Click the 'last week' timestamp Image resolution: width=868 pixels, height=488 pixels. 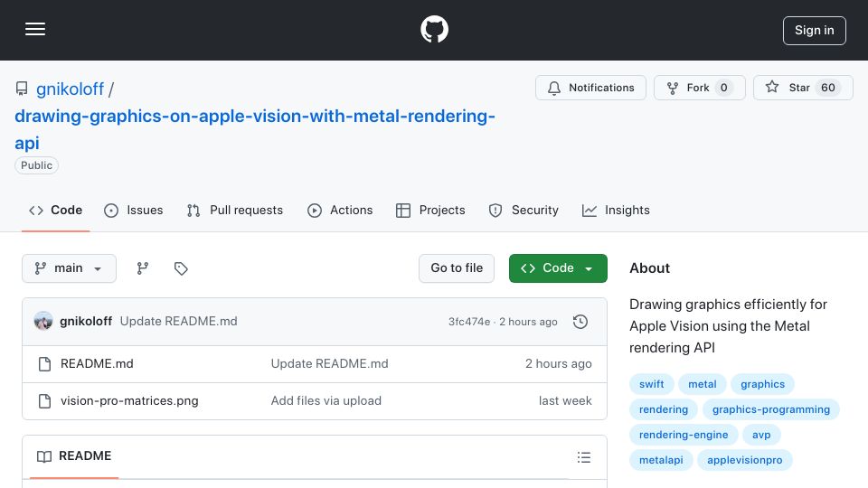pyautogui.click(x=565, y=400)
